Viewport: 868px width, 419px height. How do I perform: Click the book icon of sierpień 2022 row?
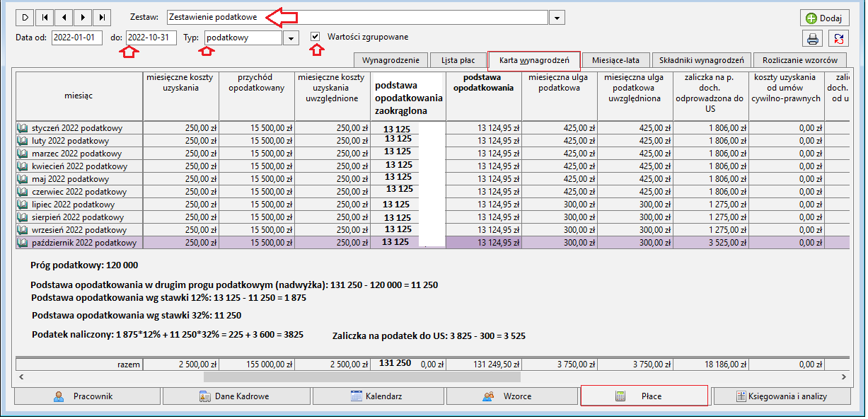tap(23, 217)
